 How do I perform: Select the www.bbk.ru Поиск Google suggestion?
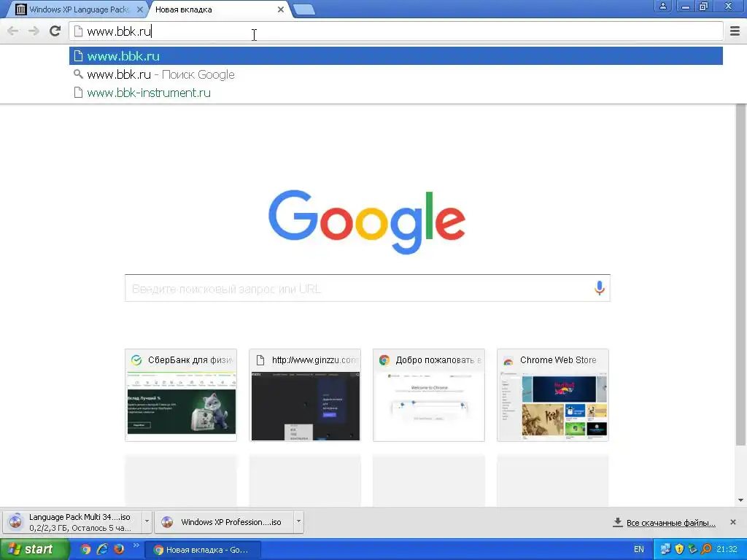coord(396,75)
